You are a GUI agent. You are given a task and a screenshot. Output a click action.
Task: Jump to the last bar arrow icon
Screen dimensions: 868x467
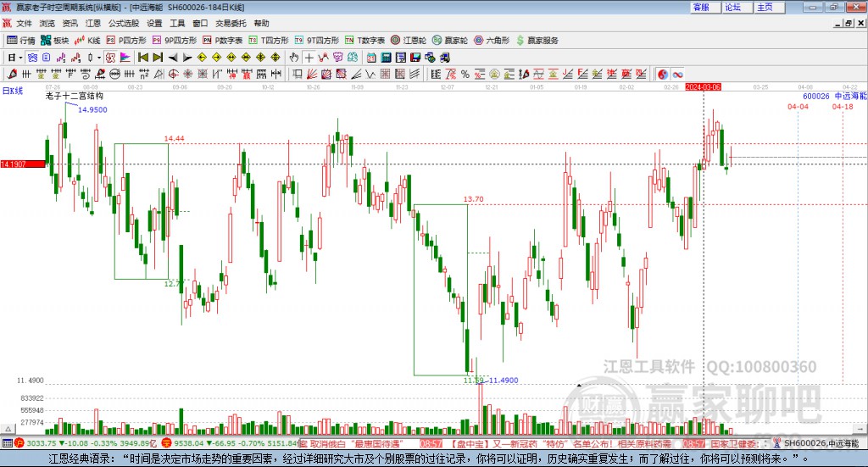158,58
